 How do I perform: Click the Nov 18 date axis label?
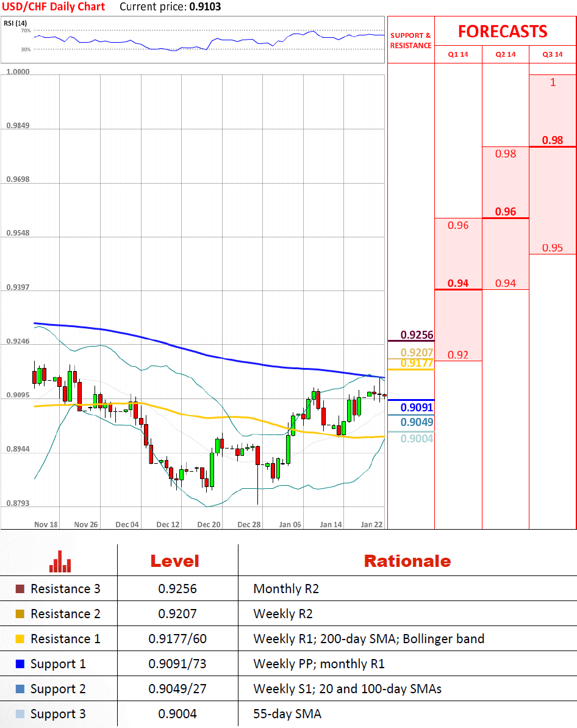46,524
